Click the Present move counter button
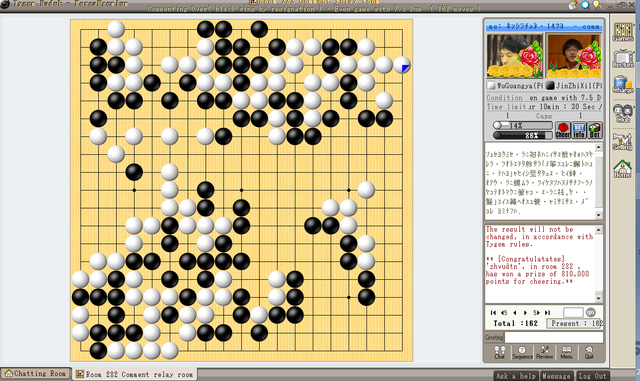The image size is (640, 381). (x=575, y=323)
